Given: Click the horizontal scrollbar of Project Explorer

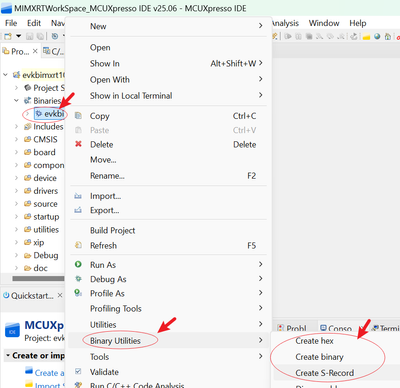Looking at the screenshot, I should pyautogui.click(x=38, y=278).
